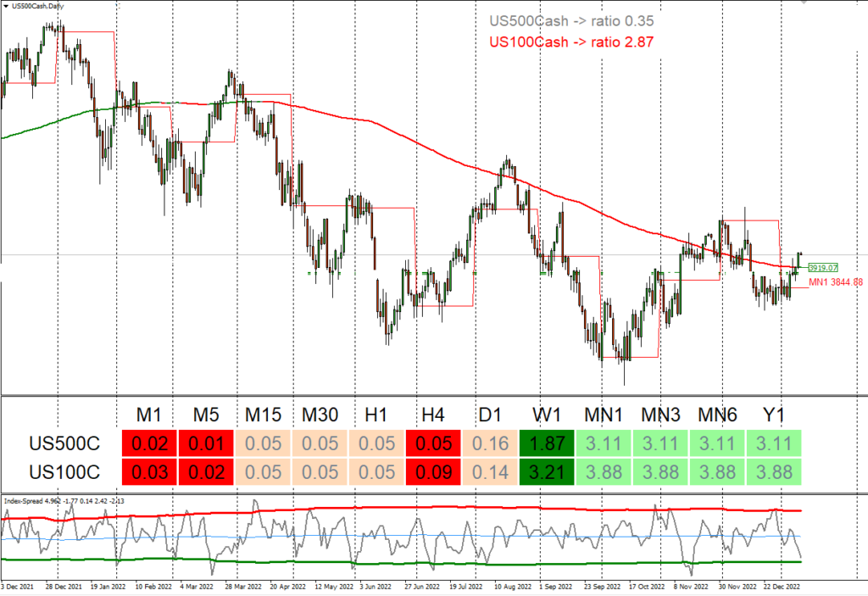The width and height of the screenshot is (868, 596).
Task: Click the 3 Jun 2022 date label
Action: click(376, 587)
